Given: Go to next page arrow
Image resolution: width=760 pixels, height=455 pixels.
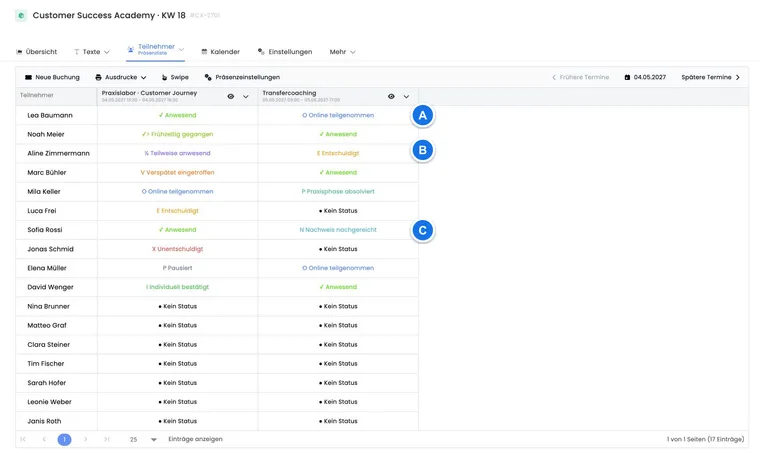Looking at the screenshot, I should (85, 439).
